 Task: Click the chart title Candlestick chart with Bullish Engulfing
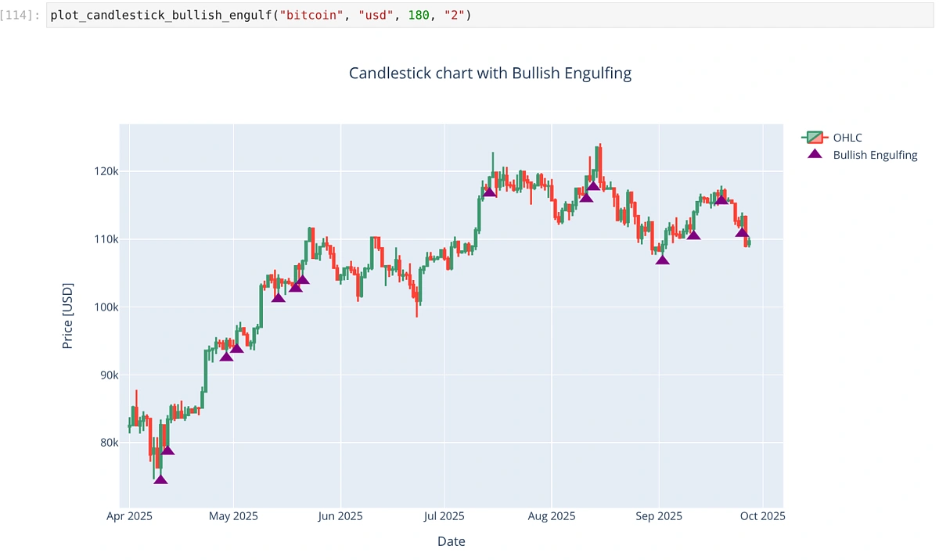(490, 74)
